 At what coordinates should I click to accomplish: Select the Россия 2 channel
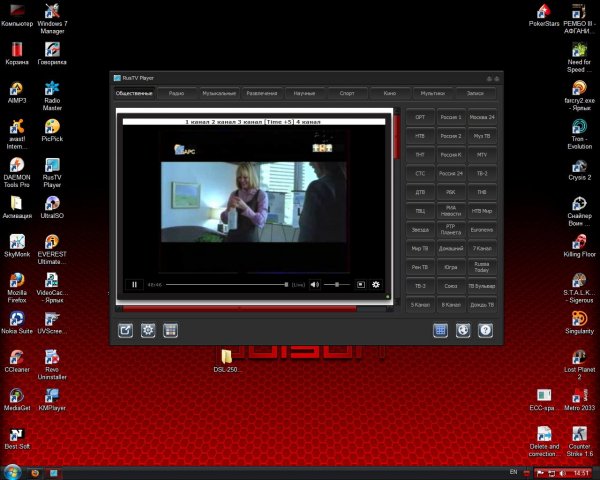[x=451, y=136]
